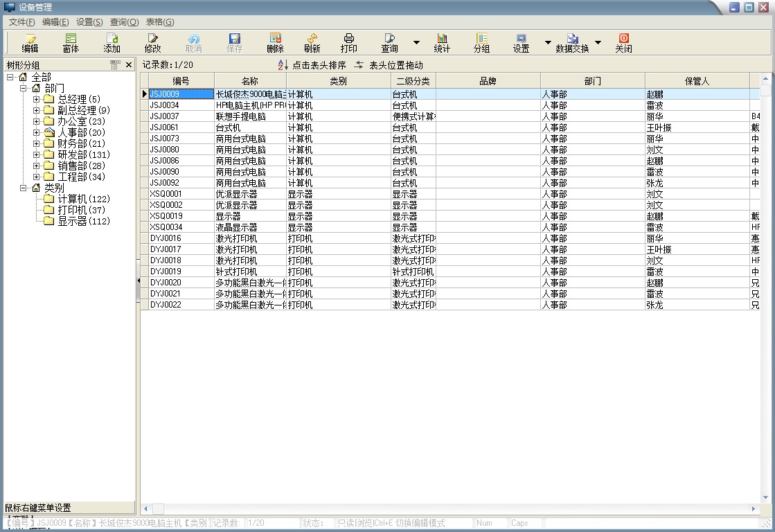Viewport: 775px width, 532px height.
Task: Sort by the 二级分类 column header
Action: pos(413,81)
